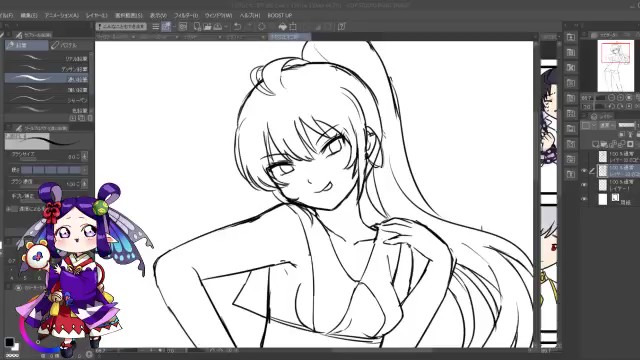Screen dimensions: 640x360
Task: Click the Navigator canvas thumbnail
Action: click(616, 66)
